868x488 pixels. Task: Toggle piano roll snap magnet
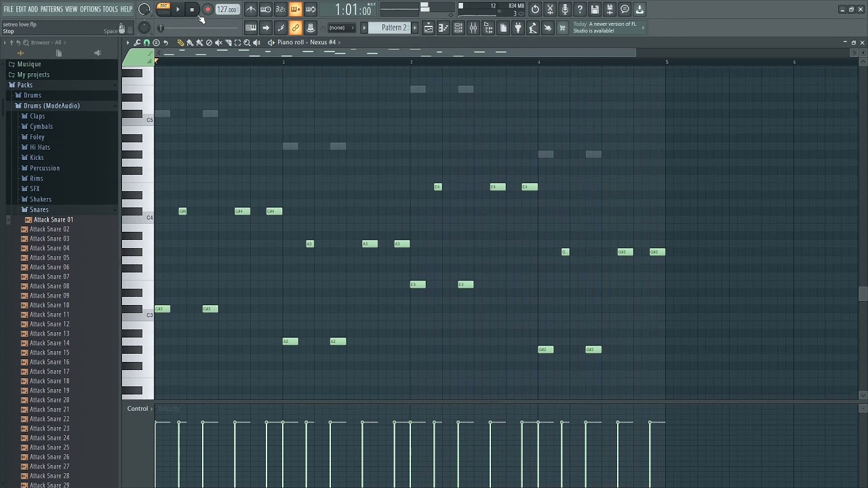pyautogui.click(x=146, y=42)
